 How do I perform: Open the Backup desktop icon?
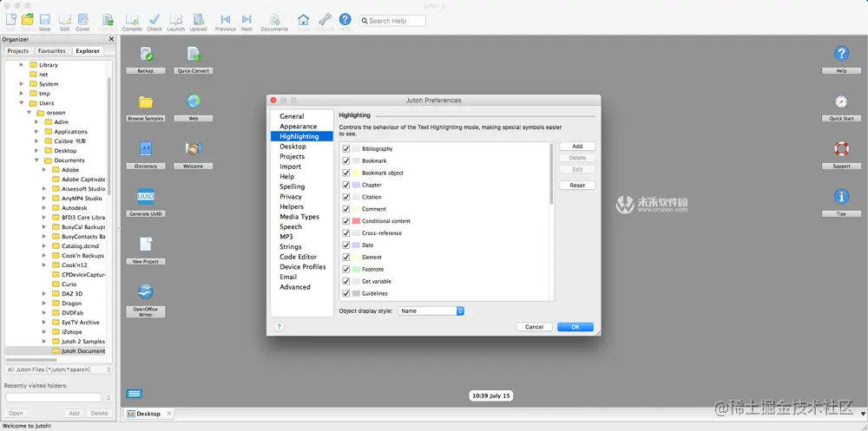click(146, 55)
